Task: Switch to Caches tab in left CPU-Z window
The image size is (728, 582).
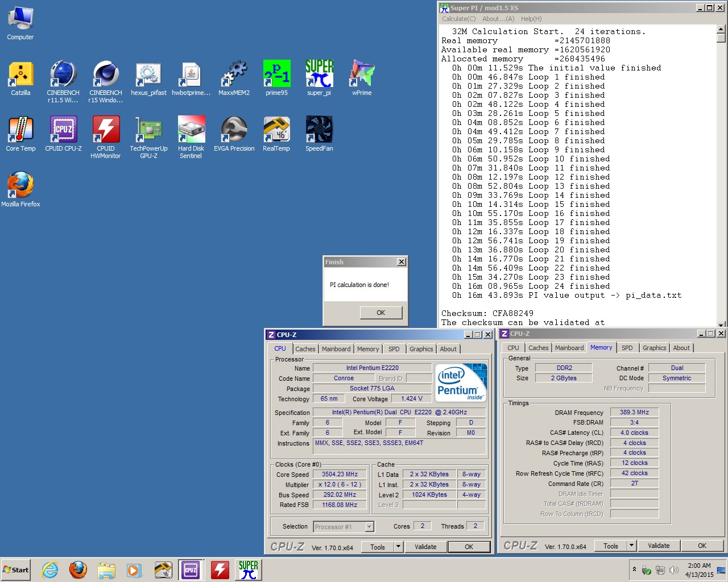Action: (305, 349)
